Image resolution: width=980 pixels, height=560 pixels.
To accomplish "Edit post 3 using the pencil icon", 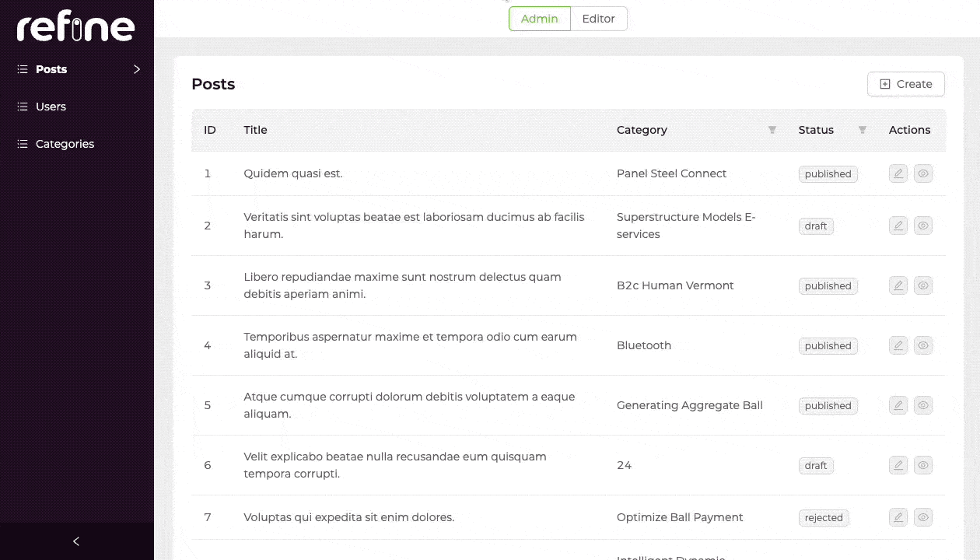I will 898,285.
